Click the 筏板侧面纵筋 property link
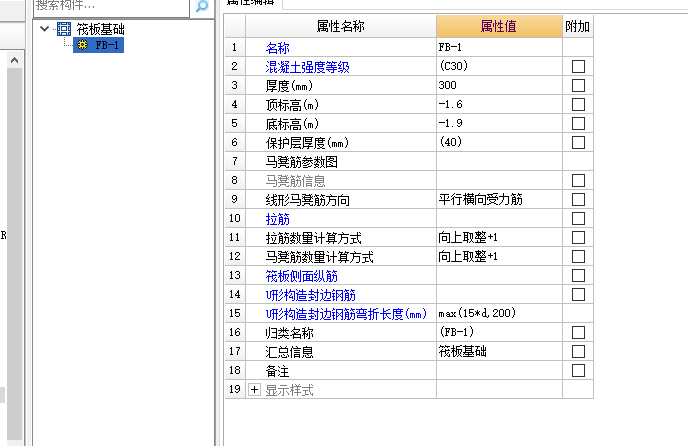688x446 pixels. pyautogui.click(x=301, y=276)
